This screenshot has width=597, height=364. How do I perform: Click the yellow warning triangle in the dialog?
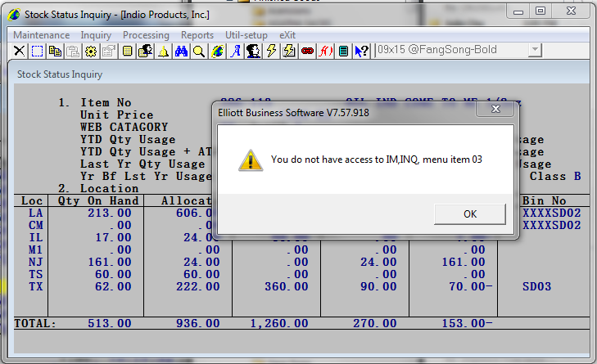(251, 160)
